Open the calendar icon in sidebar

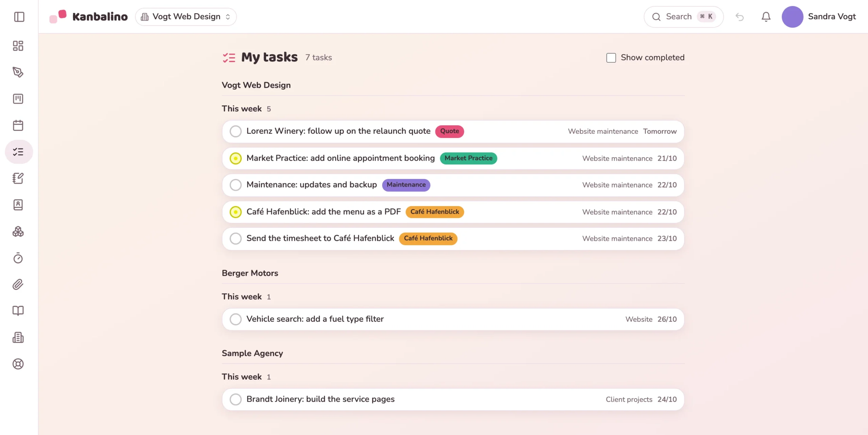coord(18,125)
